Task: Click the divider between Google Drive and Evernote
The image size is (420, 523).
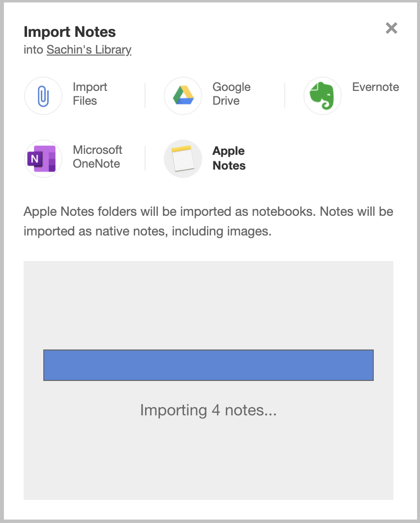Action: [285, 95]
